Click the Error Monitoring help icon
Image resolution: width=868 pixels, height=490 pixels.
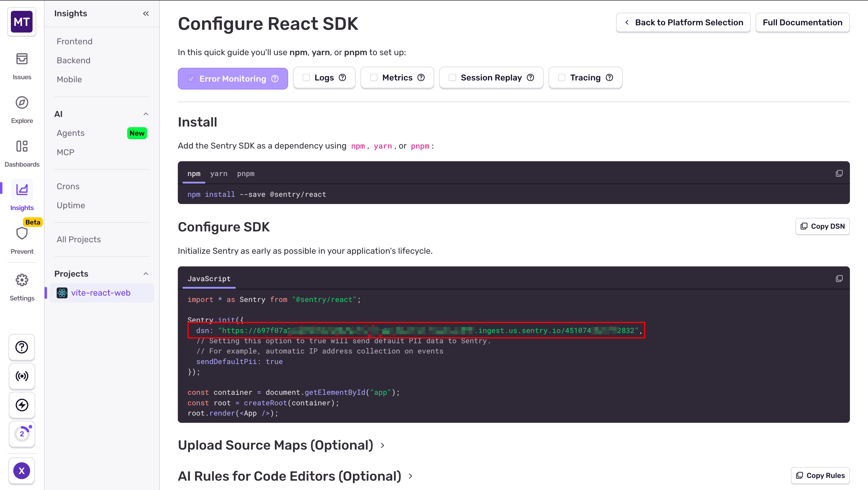point(275,79)
